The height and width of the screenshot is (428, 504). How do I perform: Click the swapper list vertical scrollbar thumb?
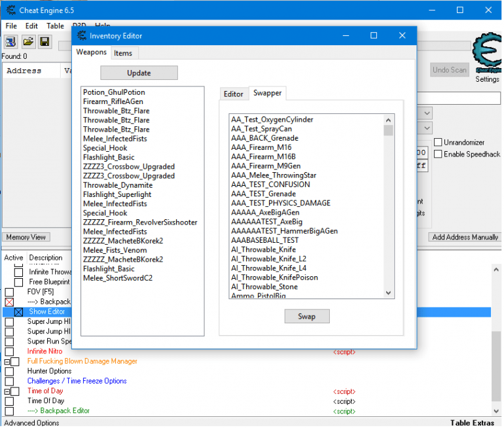tap(388, 130)
